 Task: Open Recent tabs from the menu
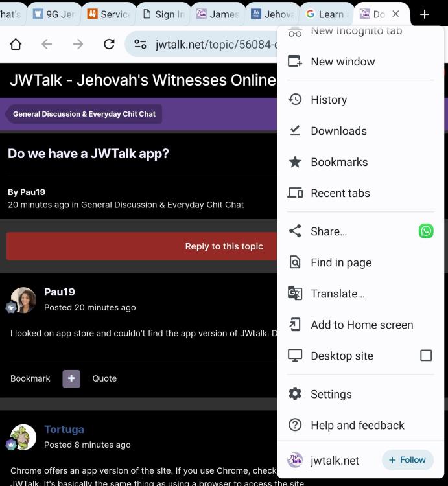click(360, 193)
